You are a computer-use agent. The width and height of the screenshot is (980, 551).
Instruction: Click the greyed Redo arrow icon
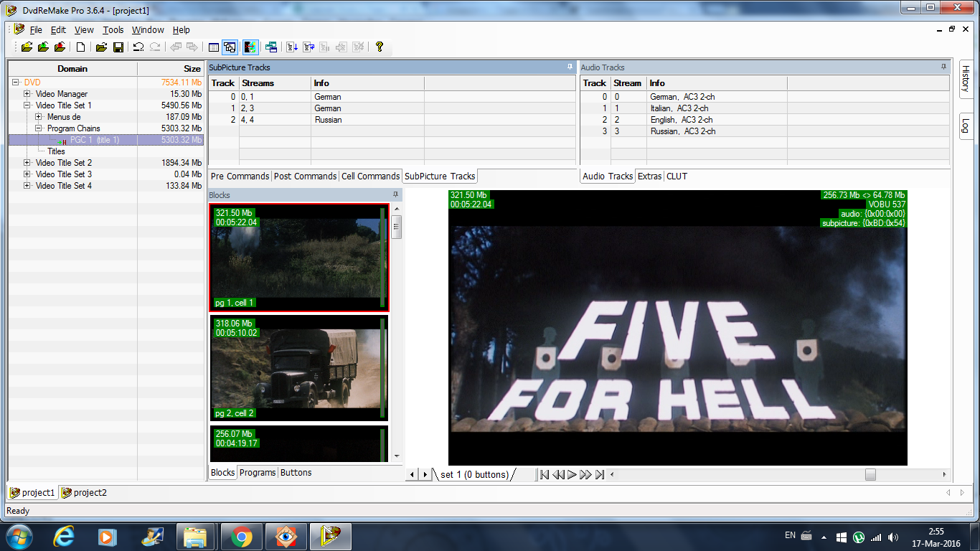click(x=155, y=47)
